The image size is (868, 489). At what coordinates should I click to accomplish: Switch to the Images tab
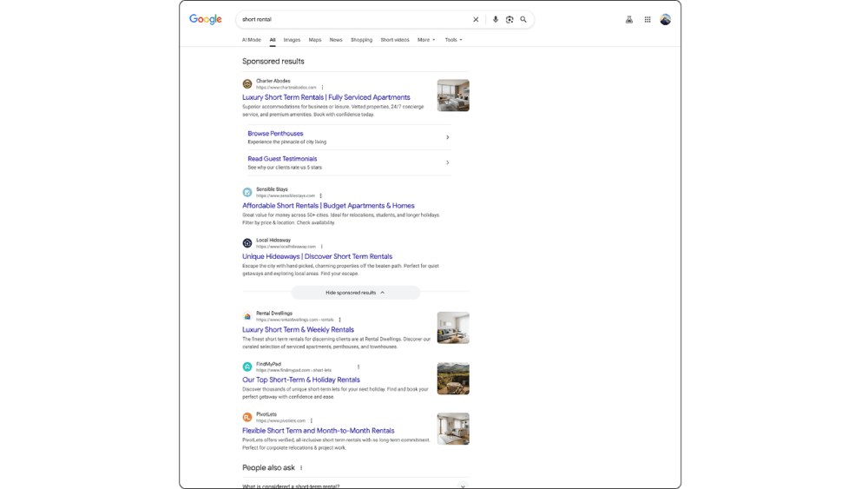coord(292,40)
